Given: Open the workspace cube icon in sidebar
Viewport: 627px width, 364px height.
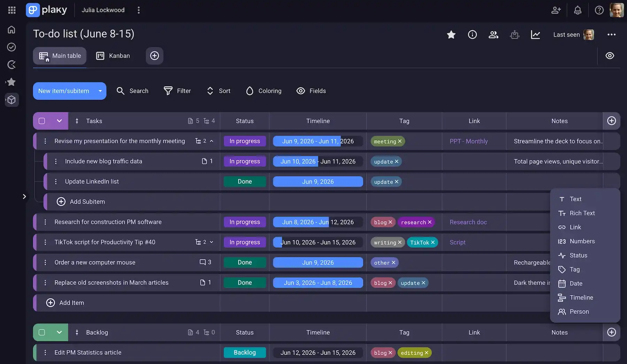Looking at the screenshot, I should (11, 100).
